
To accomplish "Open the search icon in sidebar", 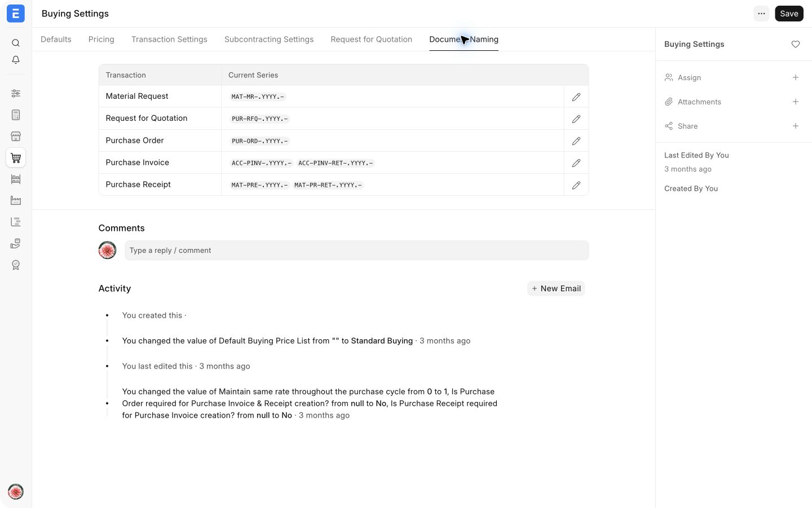I will pos(16,43).
